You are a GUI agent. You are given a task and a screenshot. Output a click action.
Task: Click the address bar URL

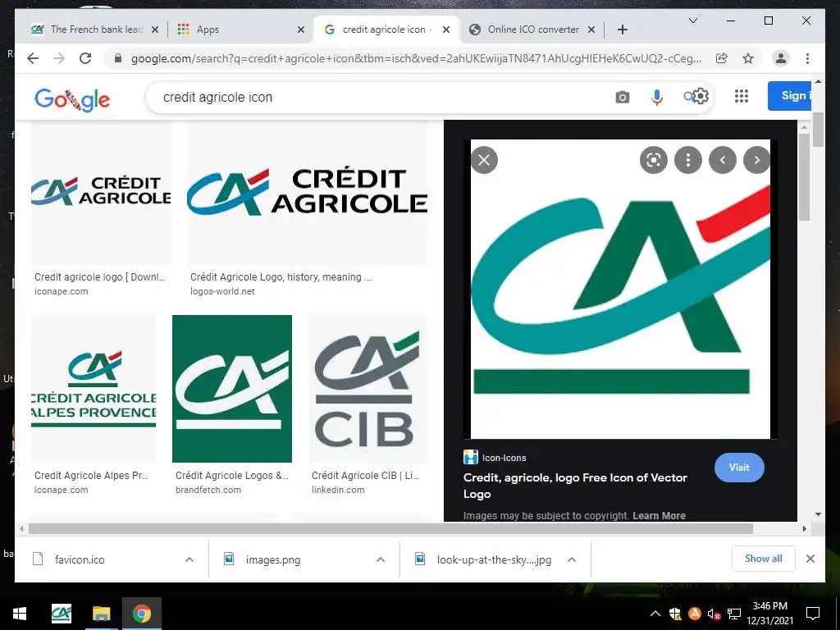tap(416, 58)
